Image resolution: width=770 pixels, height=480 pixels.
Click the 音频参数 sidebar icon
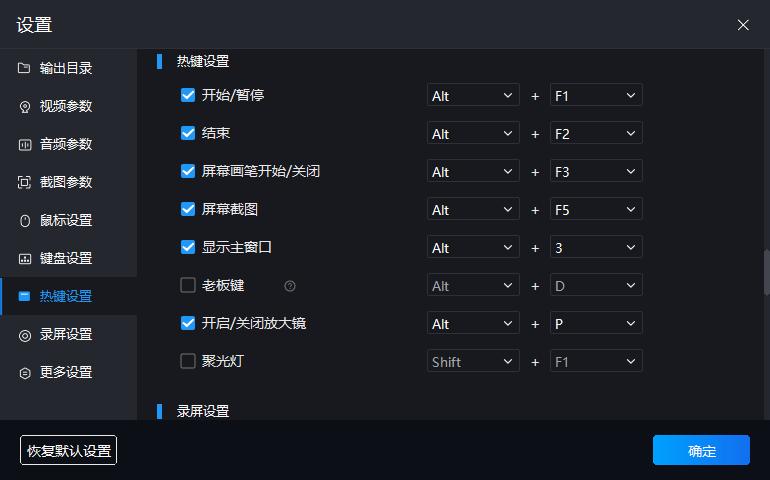25,144
